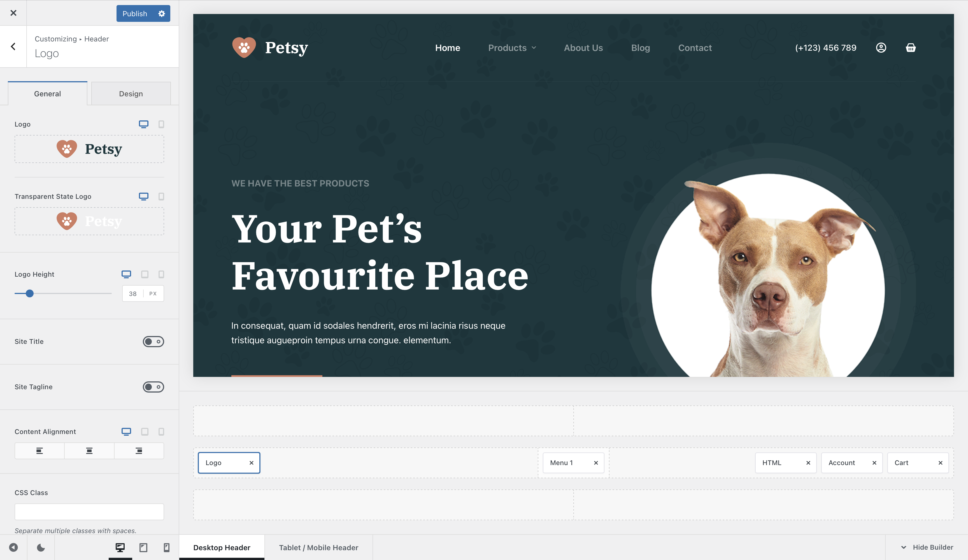Click the undo arrow icon
The width and height of the screenshot is (968, 560).
point(13,547)
